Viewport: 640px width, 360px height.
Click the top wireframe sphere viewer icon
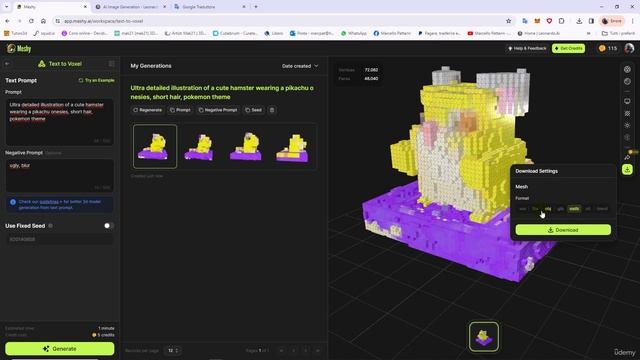tap(627, 69)
